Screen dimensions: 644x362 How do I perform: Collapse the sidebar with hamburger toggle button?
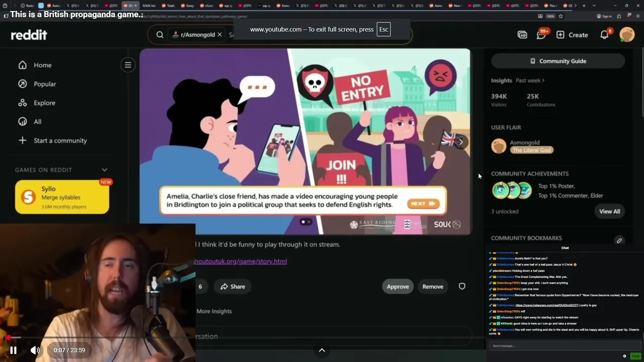tap(128, 65)
